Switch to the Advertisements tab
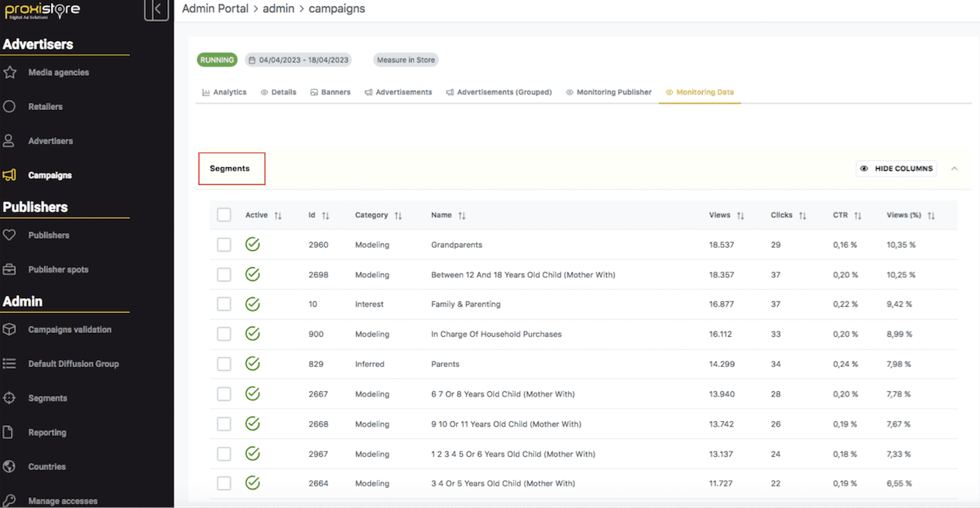Screen dimensions: 980x508 coord(398,92)
